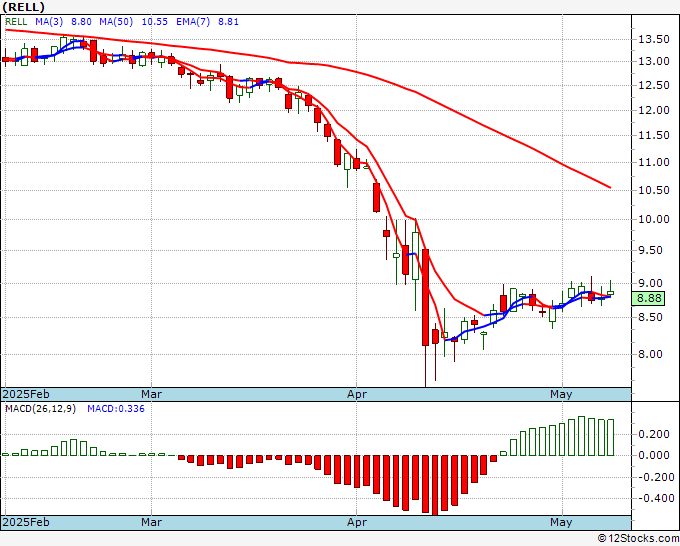This screenshot has width=680, height=546.
Task: Select the EMA(7) legend label
Action: [193, 22]
